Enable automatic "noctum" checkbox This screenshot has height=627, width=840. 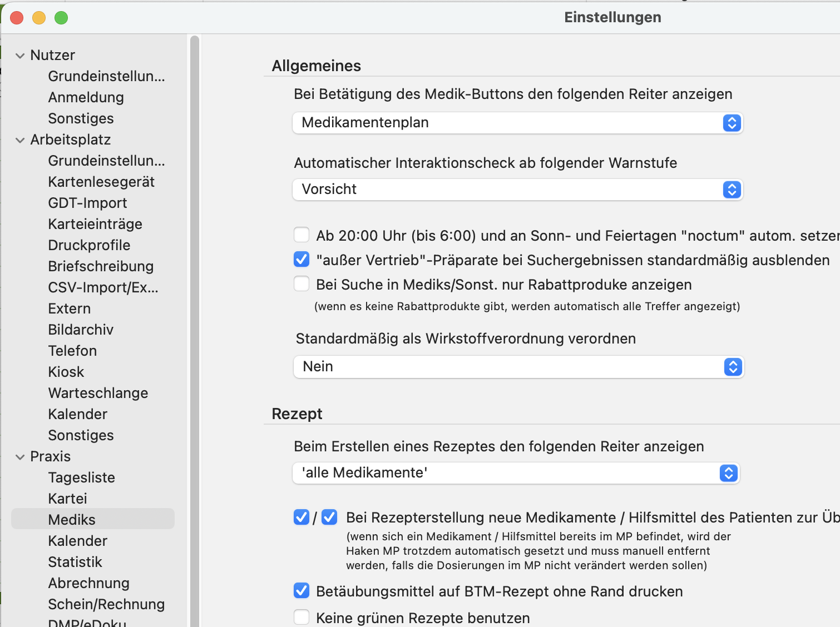(x=302, y=235)
